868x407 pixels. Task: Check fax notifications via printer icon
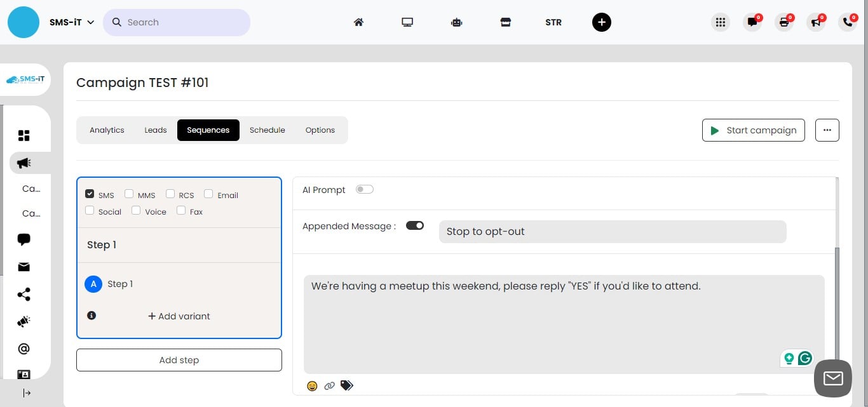784,22
